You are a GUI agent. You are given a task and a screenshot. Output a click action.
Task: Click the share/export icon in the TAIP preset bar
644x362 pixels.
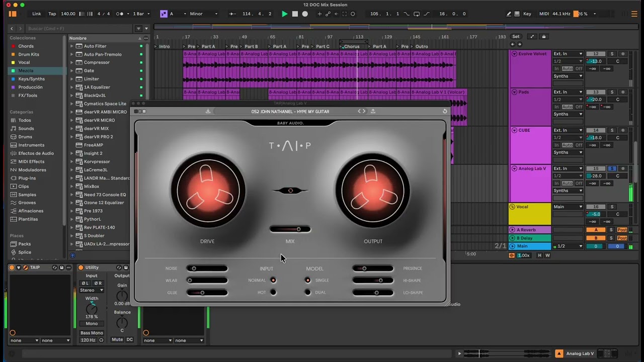373,111
